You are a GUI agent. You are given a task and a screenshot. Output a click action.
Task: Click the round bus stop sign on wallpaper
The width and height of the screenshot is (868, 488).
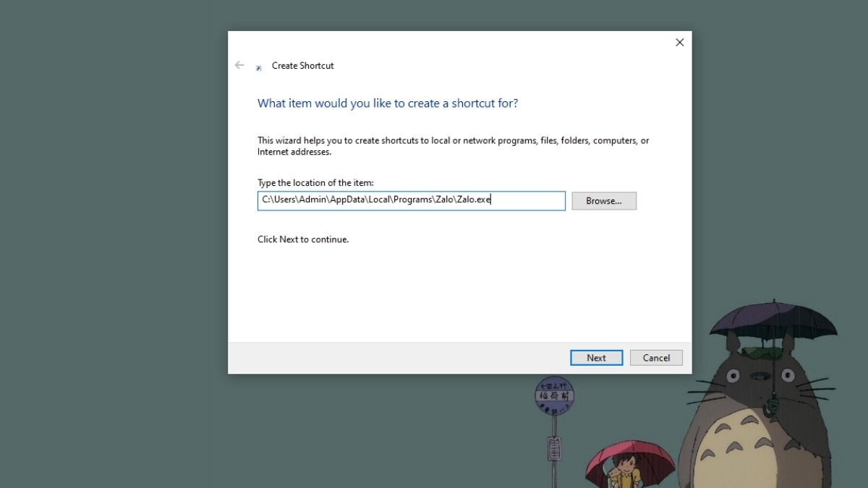(554, 395)
